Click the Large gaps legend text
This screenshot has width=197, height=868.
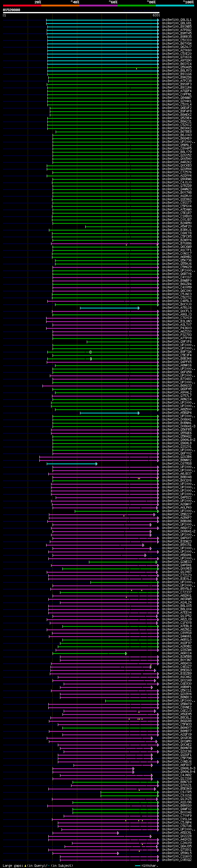point(38,865)
